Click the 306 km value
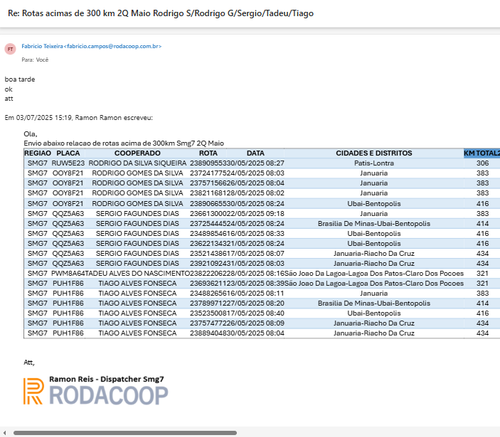Screen dimensions: 500x437 point(482,163)
